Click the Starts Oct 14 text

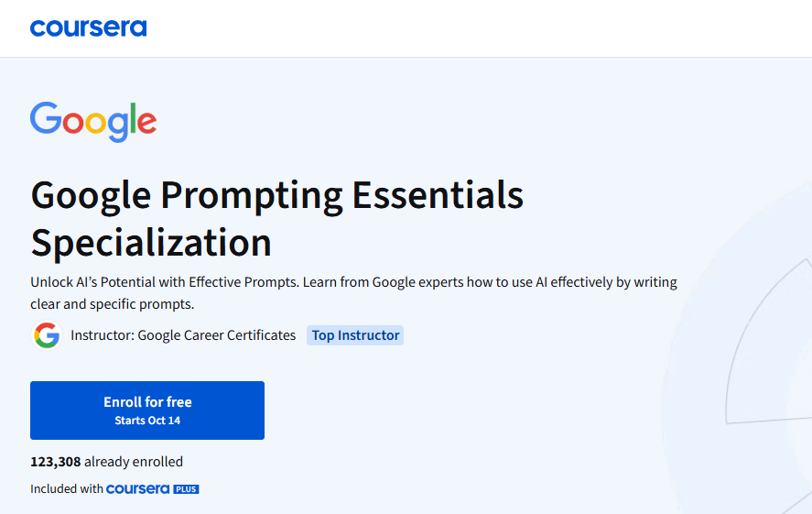click(x=147, y=421)
